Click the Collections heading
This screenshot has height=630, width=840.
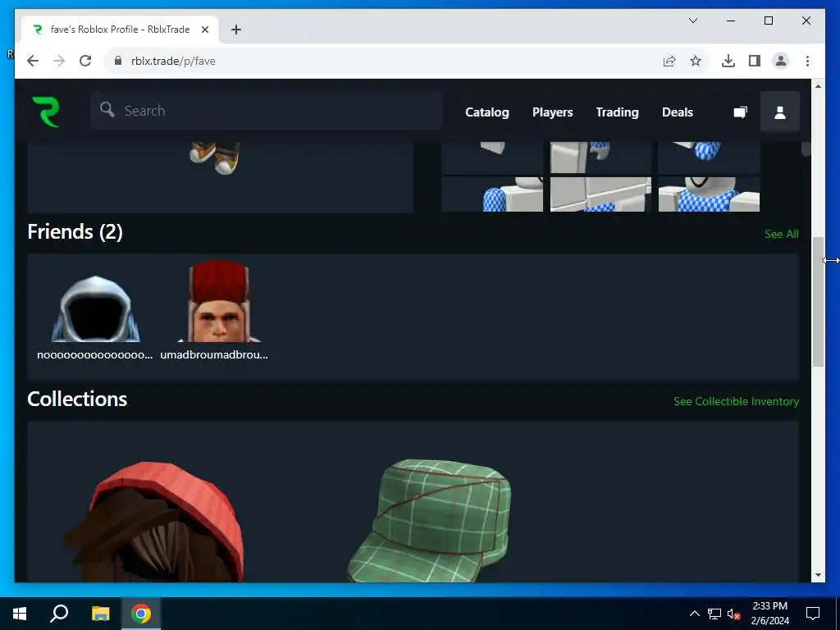coord(77,399)
